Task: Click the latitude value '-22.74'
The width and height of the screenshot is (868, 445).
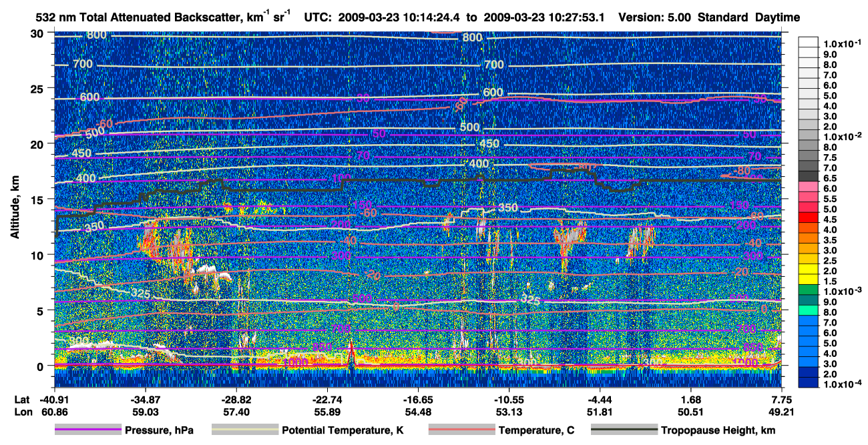Action: (x=327, y=399)
